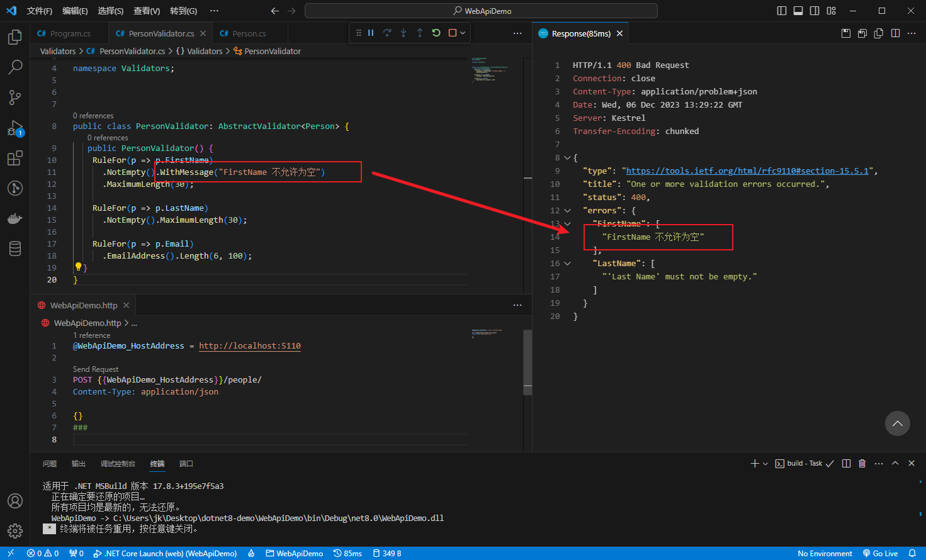This screenshot has width=926, height=560.
Task: Stop debugging with the red square
Action: (x=453, y=33)
